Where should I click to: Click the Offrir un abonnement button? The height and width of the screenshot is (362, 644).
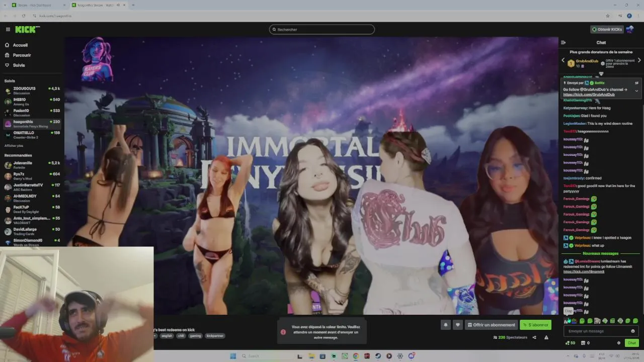[491, 325]
